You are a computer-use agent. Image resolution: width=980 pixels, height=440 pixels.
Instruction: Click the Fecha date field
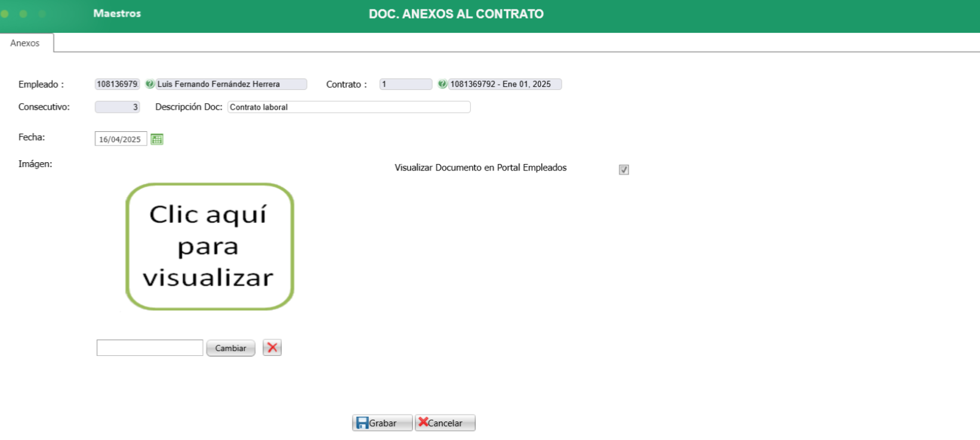(121, 139)
